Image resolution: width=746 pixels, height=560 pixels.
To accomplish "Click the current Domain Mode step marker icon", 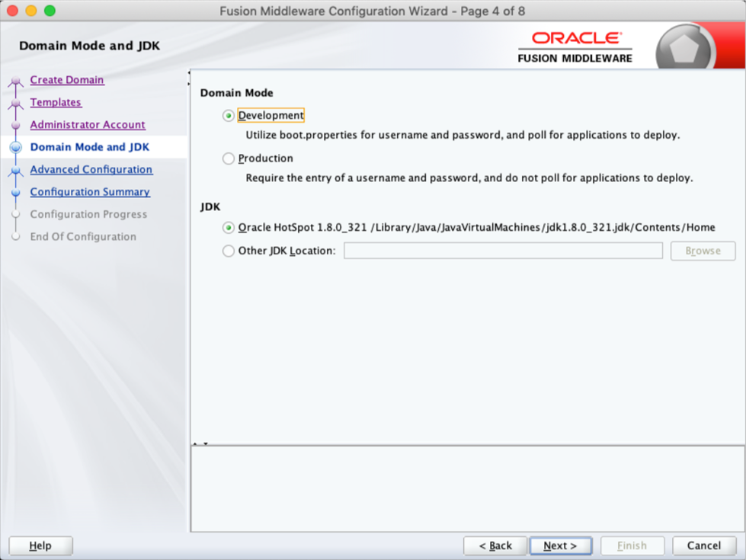I will coord(16,148).
